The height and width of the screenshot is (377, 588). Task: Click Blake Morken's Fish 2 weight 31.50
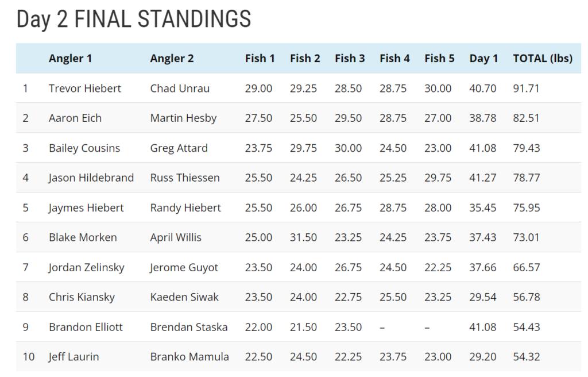click(303, 238)
